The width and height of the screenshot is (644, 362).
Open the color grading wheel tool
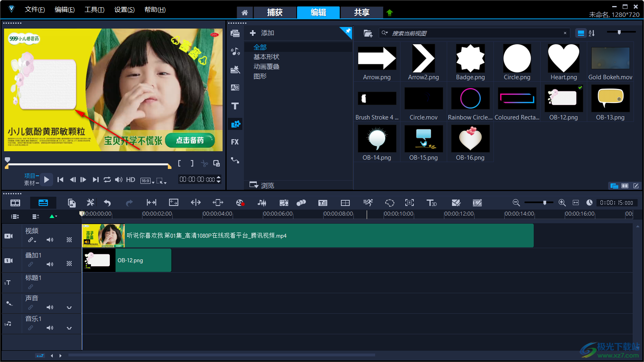tap(240, 203)
